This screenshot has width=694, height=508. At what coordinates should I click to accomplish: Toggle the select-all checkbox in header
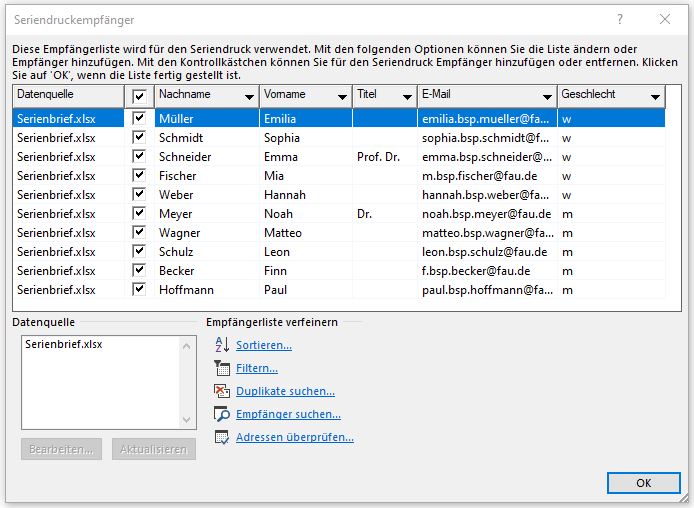tap(139, 95)
